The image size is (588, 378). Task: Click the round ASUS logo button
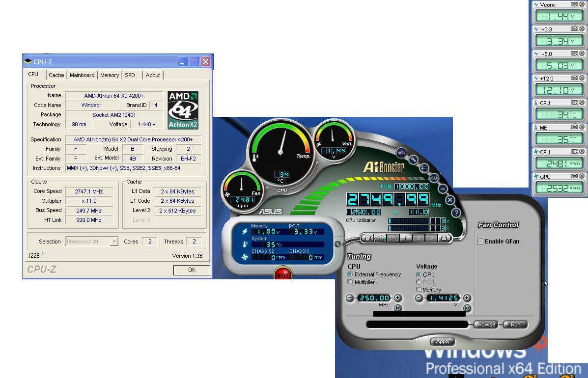tap(434, 178)
